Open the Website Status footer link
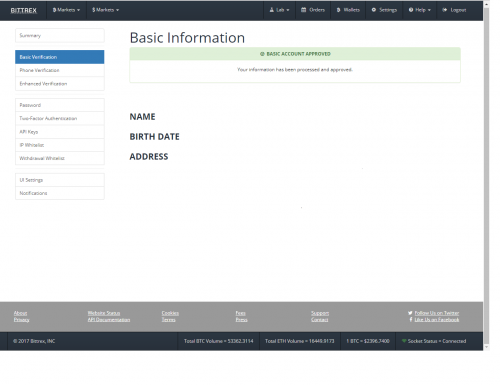The image size is (500, 385). 104,313
